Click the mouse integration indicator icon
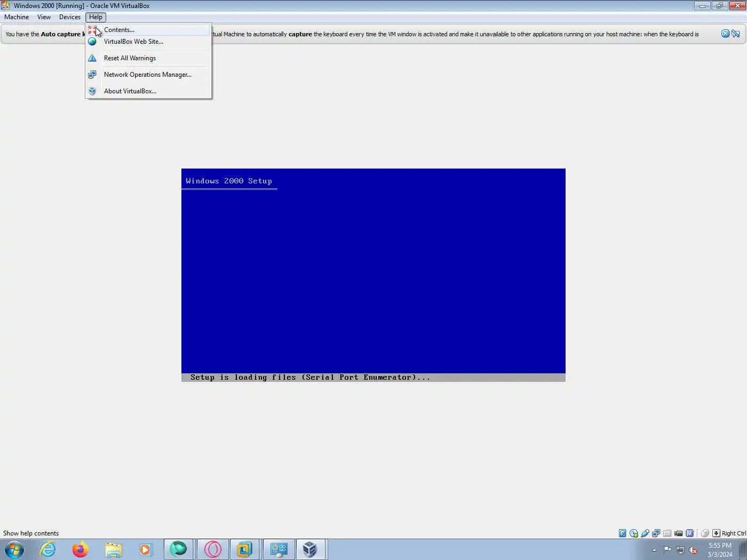 705,533
